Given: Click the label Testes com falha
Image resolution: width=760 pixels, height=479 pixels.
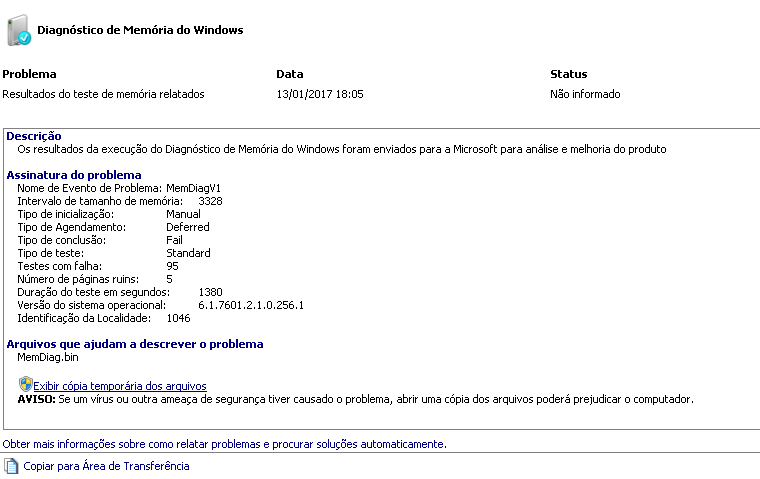Looking at the screenshot, I should [x=60, y=266].
